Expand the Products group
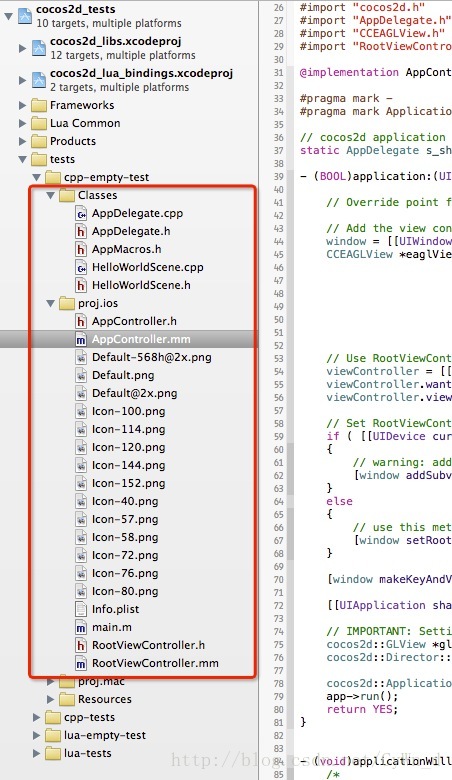This screenshot has width=452, height=780. pyautogui.click(x=22, y=141)
